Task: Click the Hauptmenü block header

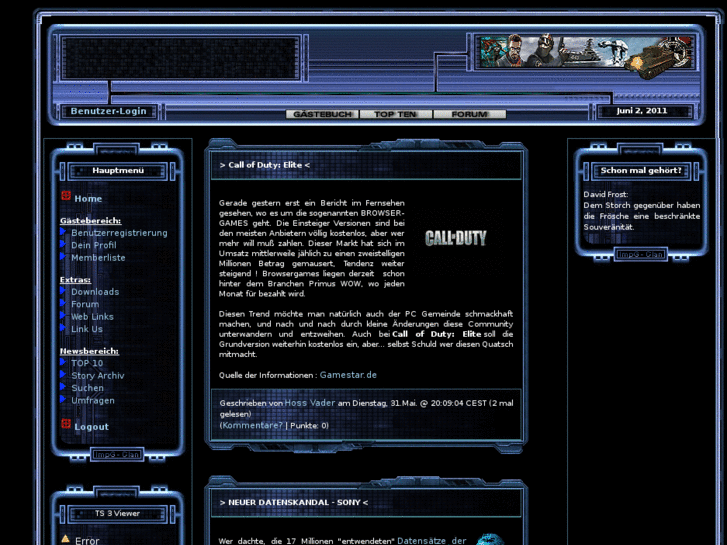Action: 118,171
